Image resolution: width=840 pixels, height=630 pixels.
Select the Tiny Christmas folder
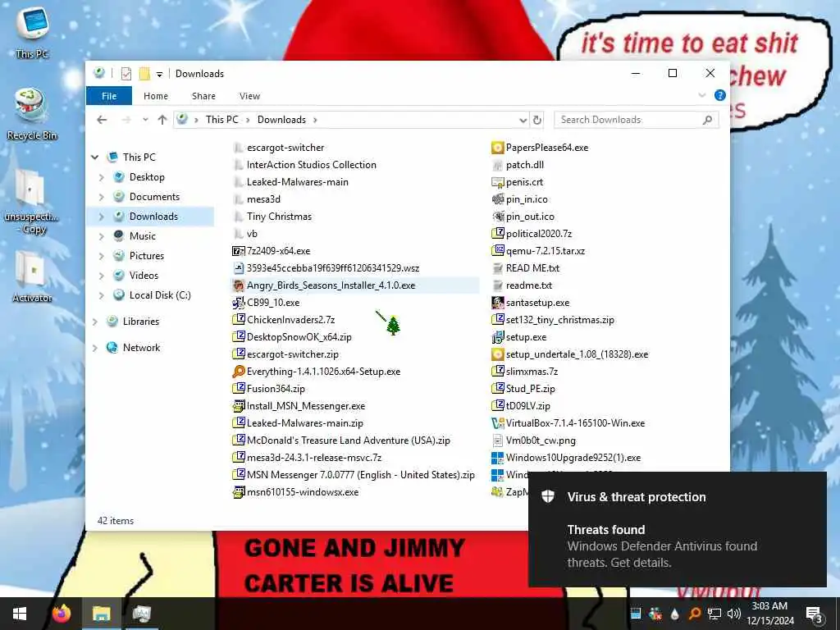click(x=272, y=217)
